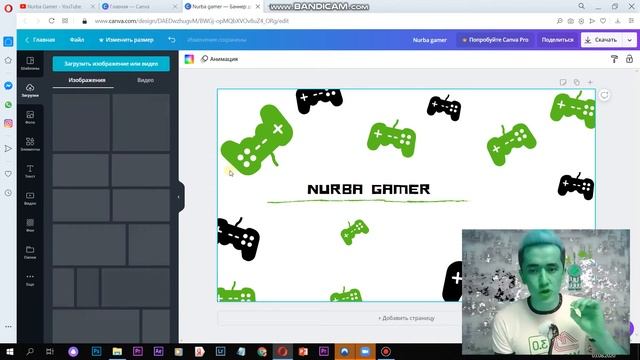The height and width of the screenshot is (360, 640).
Task: Open File Explorer from the taskbar
Action: coord(117,351)
